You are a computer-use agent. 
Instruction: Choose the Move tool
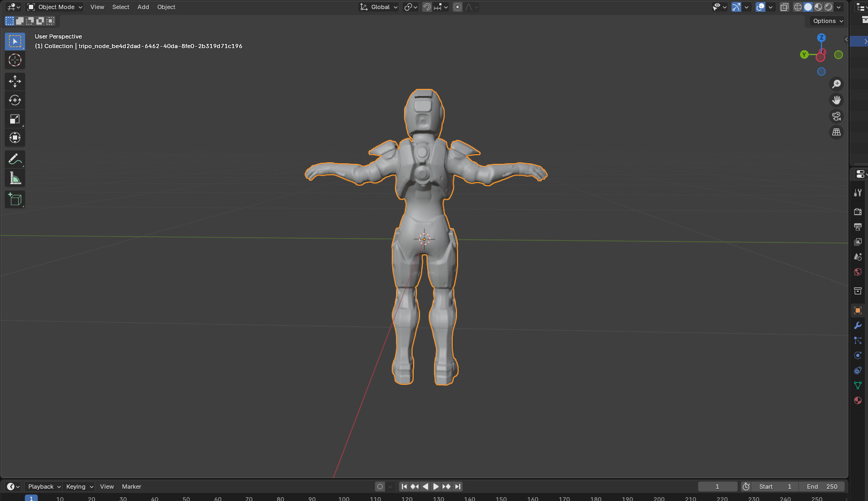point(15,81)
